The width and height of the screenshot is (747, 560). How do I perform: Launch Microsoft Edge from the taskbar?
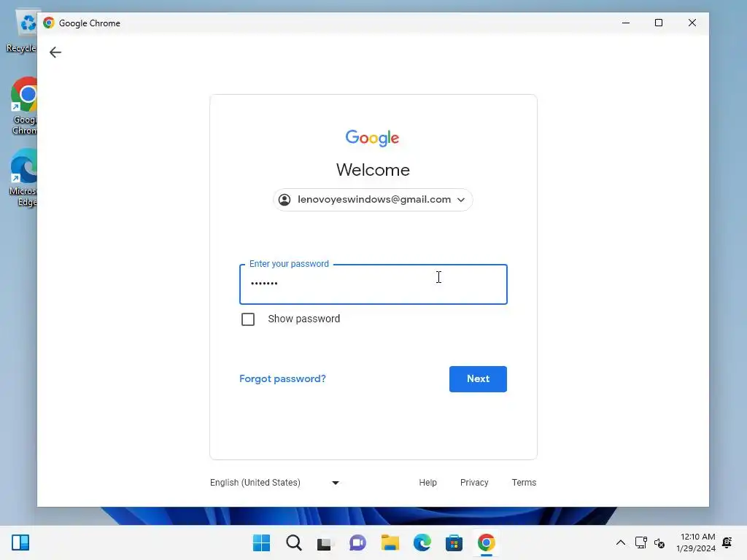(422, 542)
